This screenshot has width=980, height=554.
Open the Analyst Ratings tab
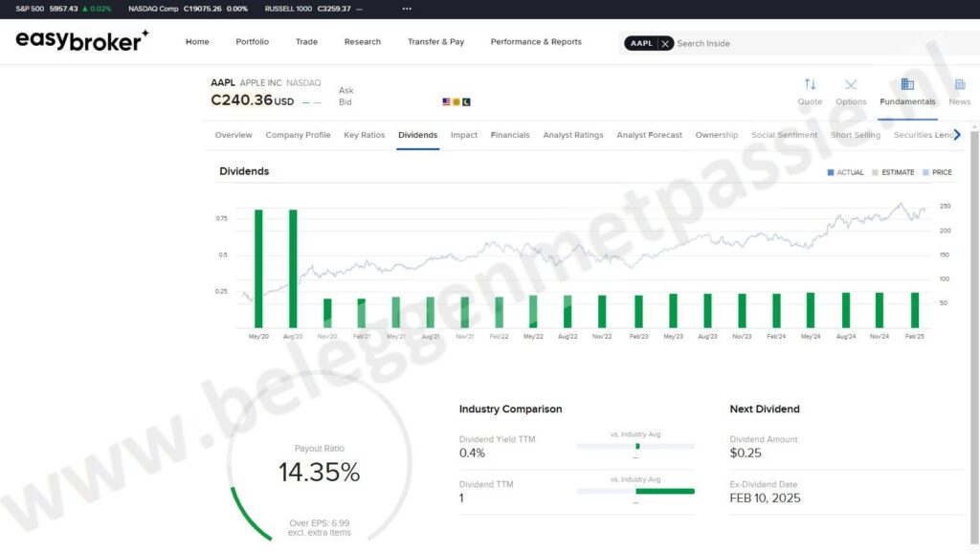[x=573, y=135]
